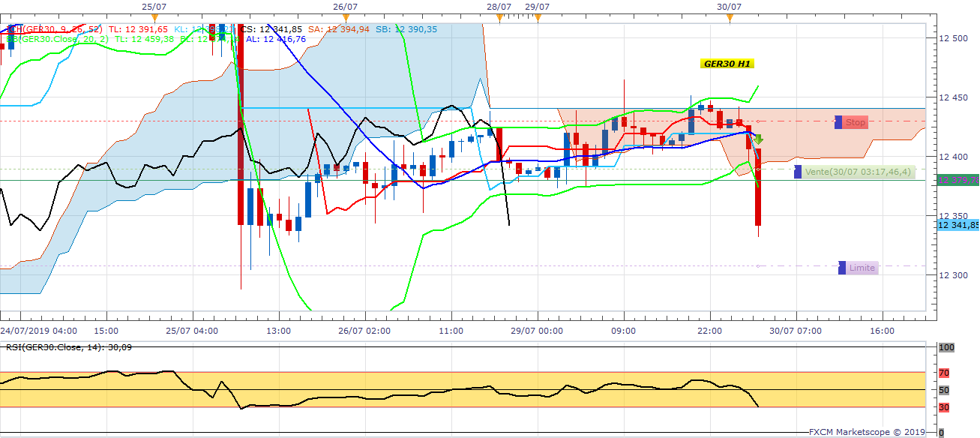Viewport: 980px width, 438px height.
Task: Click the 26/07 02:00 time axis label
Action: 364,331
